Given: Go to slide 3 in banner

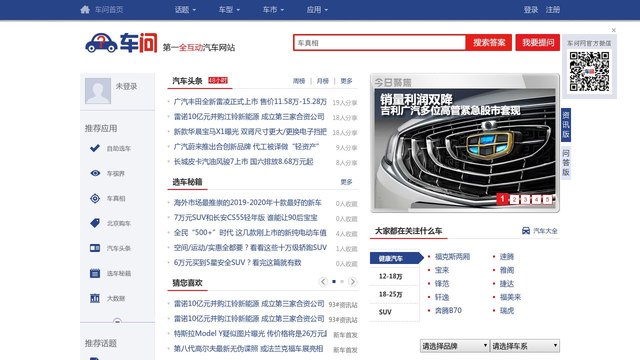Looking at the screenshot, I should click(525, 199).
